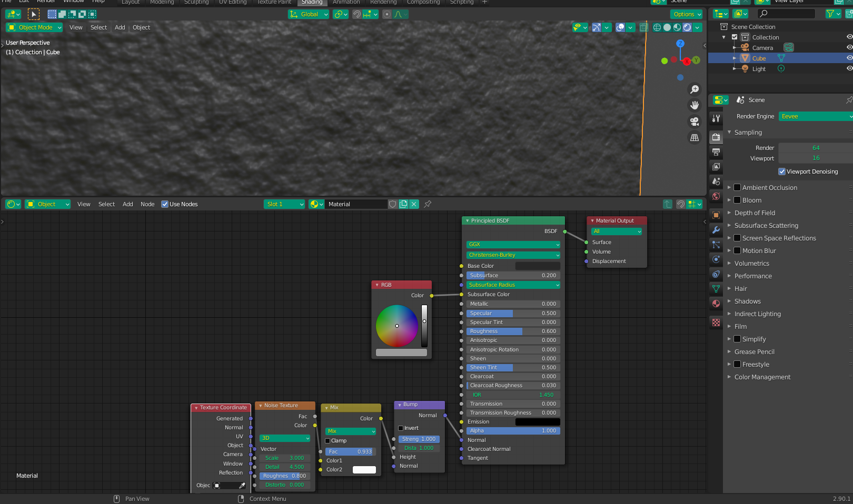The image size is (853, 504).
Task: Toggle Viewport Denoising checkbox
Action: tap(782, 172)
